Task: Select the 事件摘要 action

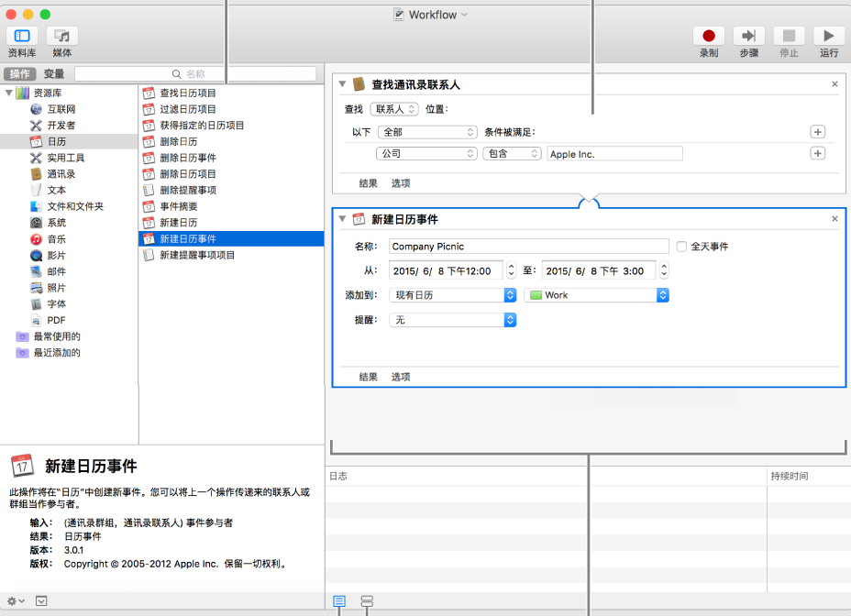Action: (x=179, y=207)
